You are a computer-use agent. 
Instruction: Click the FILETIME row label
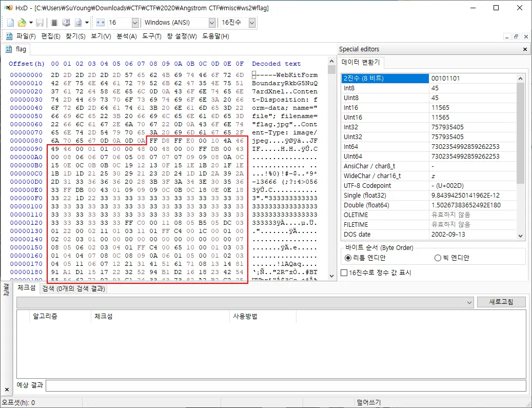pyautogui.click(x=356, y=225)
